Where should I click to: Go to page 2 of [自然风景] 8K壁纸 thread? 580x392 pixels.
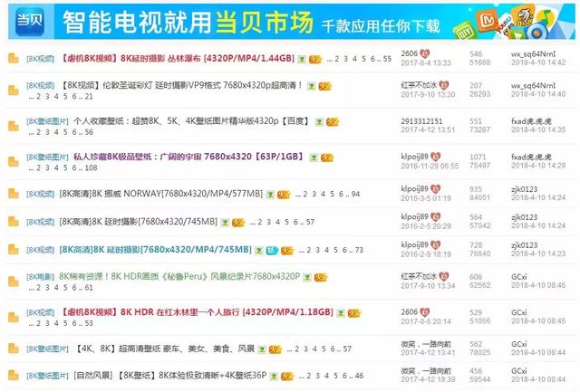click(x=308, y=376)
